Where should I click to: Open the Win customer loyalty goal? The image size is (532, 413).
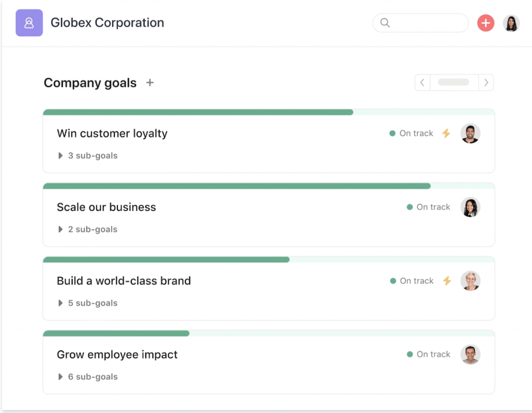[x=112, y=133]
